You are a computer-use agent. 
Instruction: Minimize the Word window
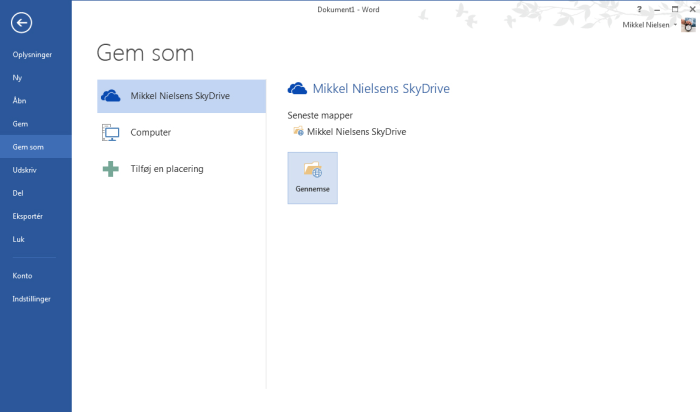pyautogui.click(x=657, y=9)
